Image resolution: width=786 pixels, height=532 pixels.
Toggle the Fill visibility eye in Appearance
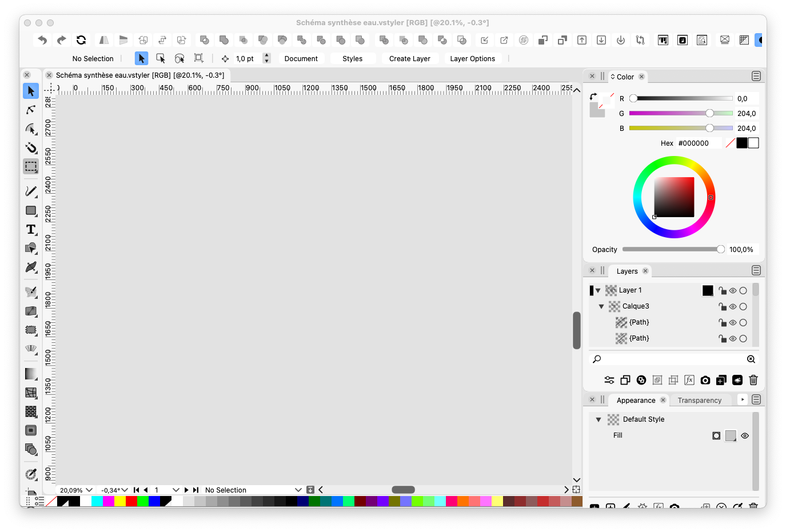(745, 436)
